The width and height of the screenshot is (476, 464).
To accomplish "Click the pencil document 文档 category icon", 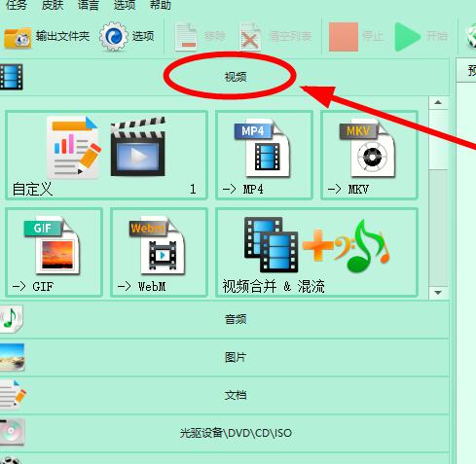I will (13, 394).
